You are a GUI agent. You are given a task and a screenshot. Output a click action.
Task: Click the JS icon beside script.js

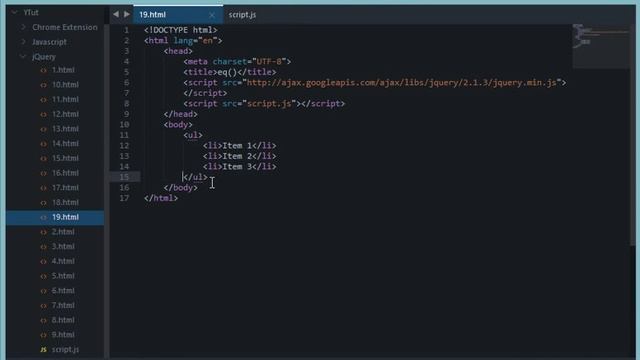44,349
